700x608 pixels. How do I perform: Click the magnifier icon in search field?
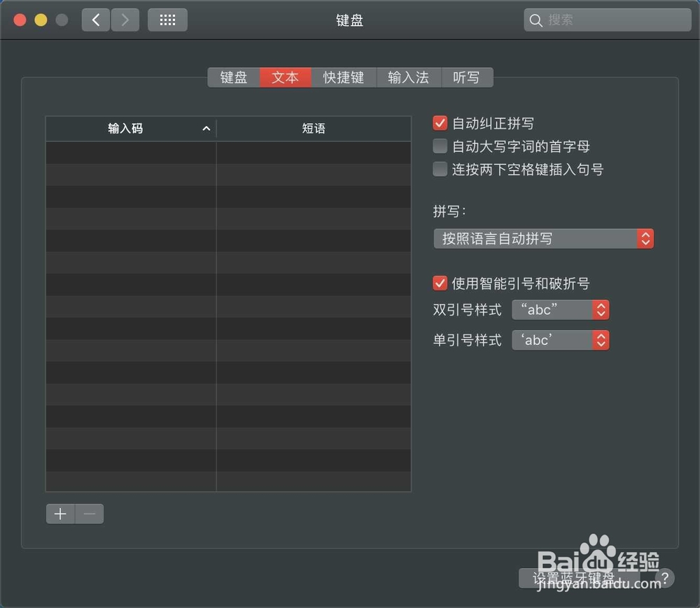click(x=536, y=20)
